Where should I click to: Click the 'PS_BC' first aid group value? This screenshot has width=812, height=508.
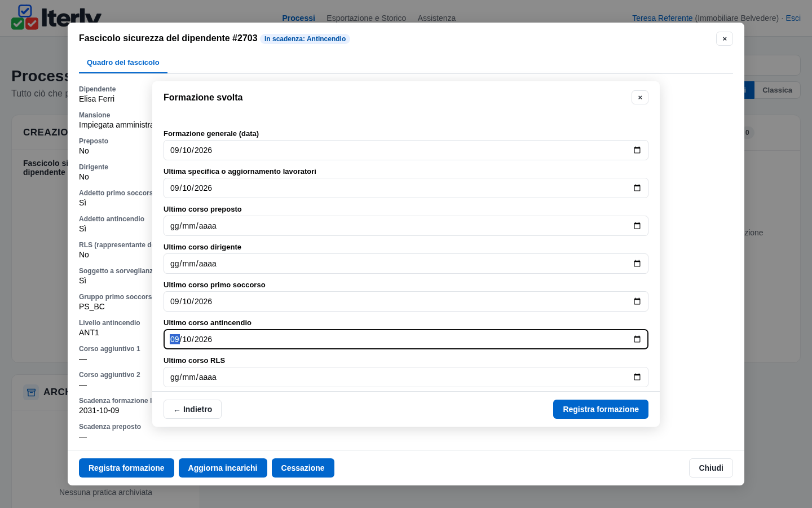click(x=92, y=306)
